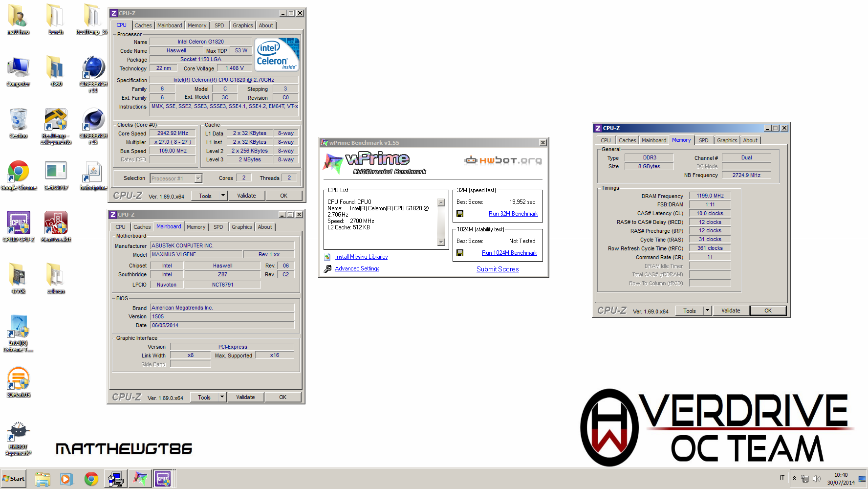Click OK in Memory CPU-Z window
The height and width of the screenshot is (489, 868).
pyautogui.click(x=768, y=311)
